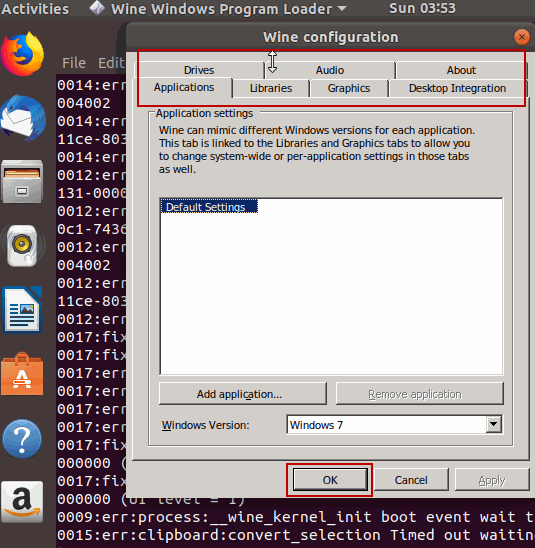The width and height of the screenshot is (535, 548).
Task: Click the Windows Version label
Action: (205, 425)
